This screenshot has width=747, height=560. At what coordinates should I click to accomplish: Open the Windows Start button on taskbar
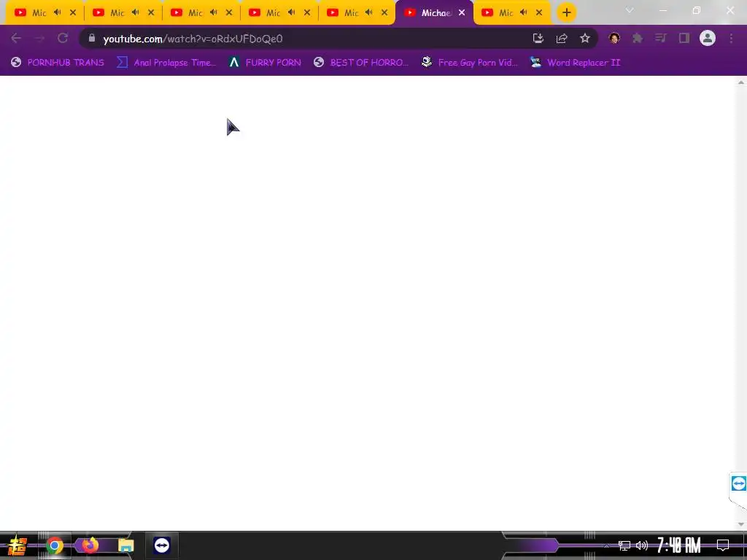point(18,545)
